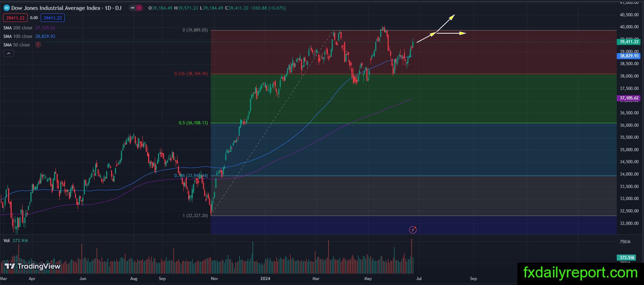
Task: Select the Vol 373.9M volume legend
Action: click(16, 241)
